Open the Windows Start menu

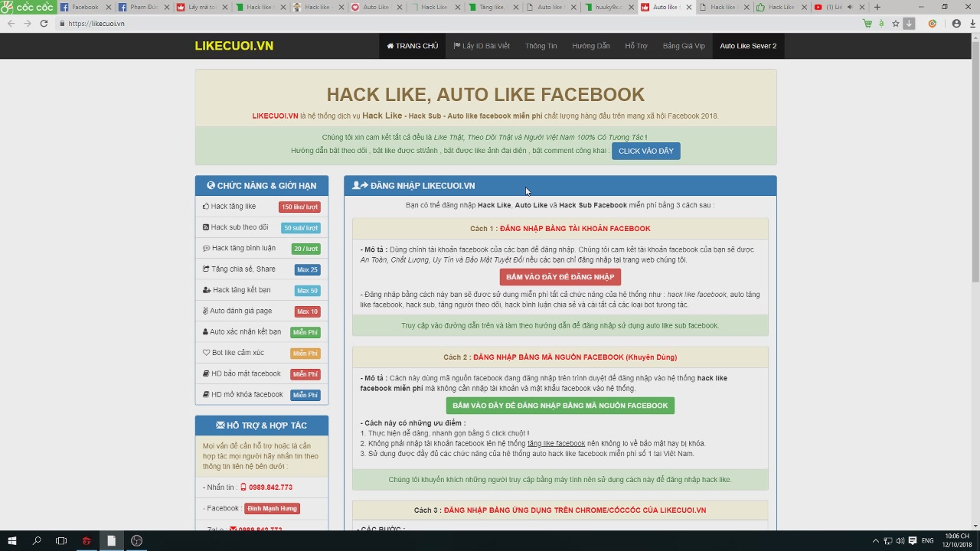pyautogui.click(x=12, y=541)
